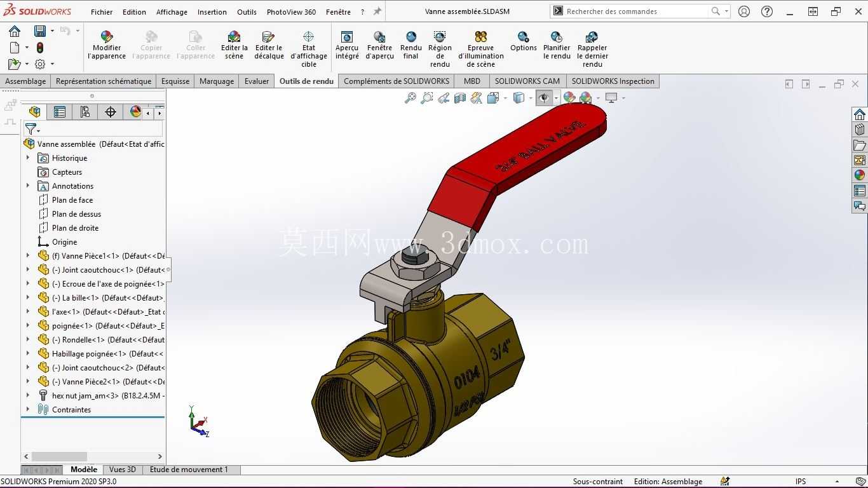The width and height of the screenshot is (868, 488).
Task: Zoom to fit in heads-up toolbar
Action: (410, 98)
